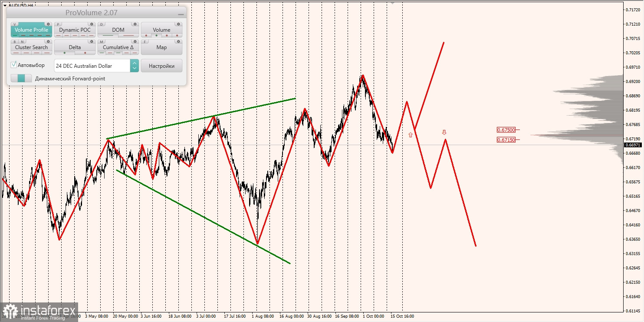Image resolution: width=644 pixels, height=322 pixels.
Task: Click the V hotkey tag on Volume Profile
Action: coord(15,24)
